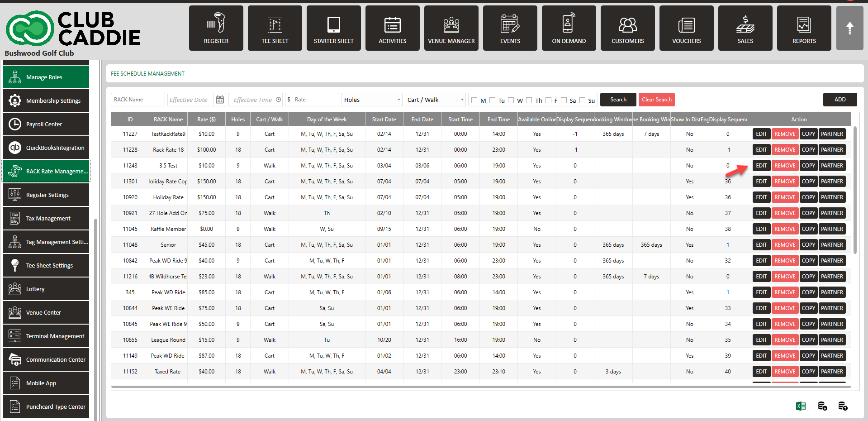Click ADD to create new rate
Viewport: 868px width, 421px height.
point(840,100)
